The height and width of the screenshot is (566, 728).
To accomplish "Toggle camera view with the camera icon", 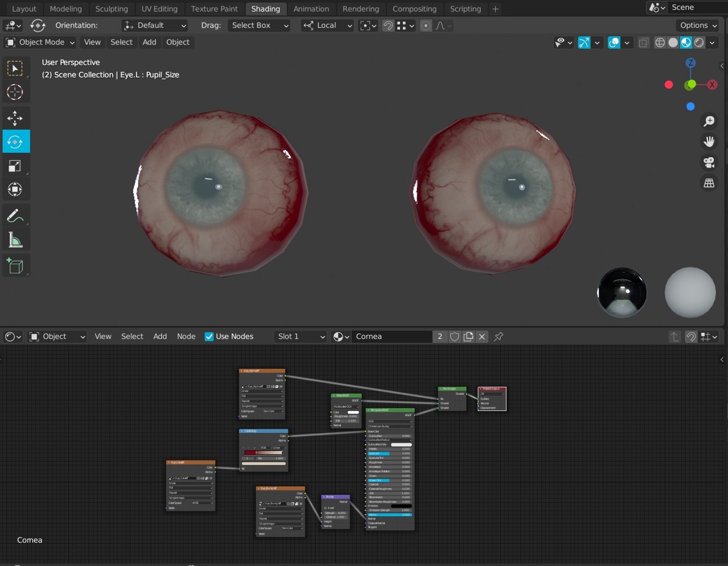I will pos(709,162).
